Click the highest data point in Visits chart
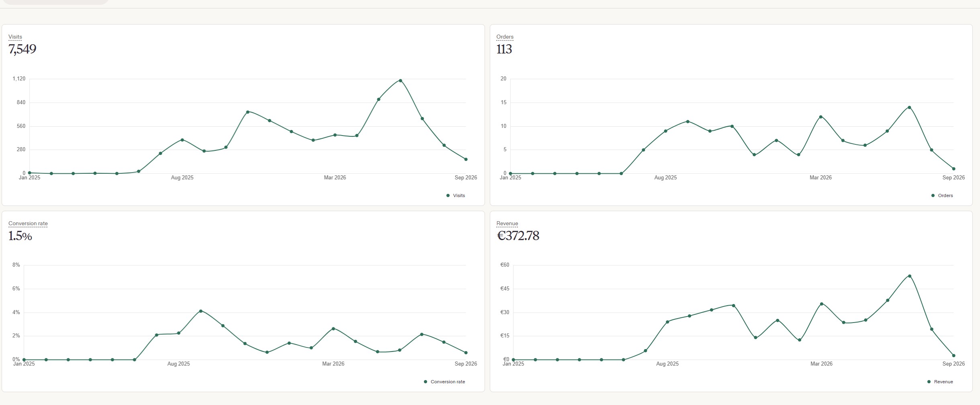Screen dimensions: 980x405 [400, 80]
